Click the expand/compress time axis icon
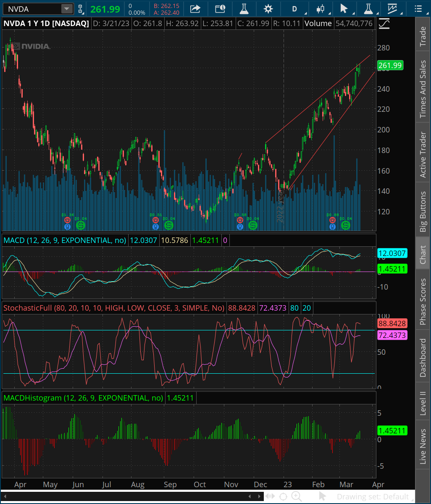 [x=270, y=496]
